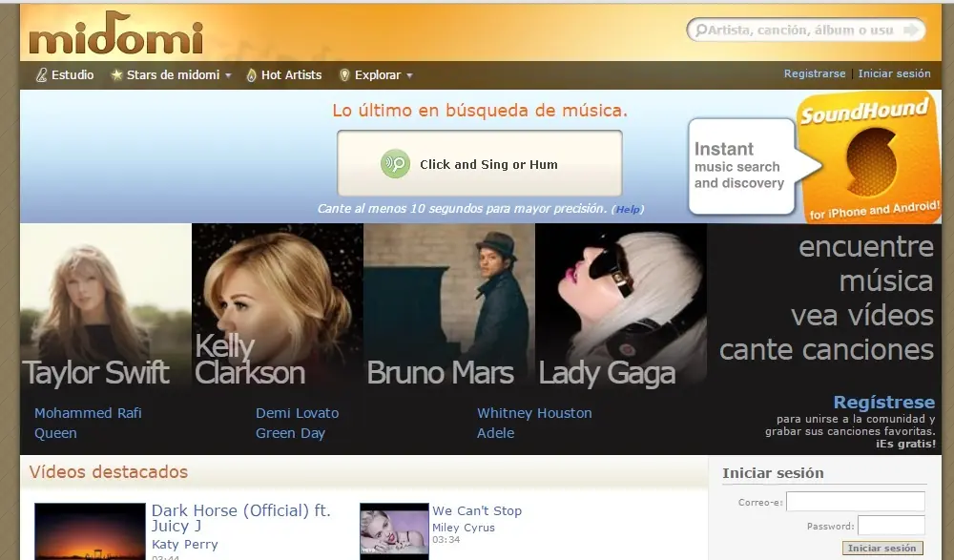Click the Queen artist link
Image resolution: width=954 pixels, height=560 pixels.
[55, 433]
